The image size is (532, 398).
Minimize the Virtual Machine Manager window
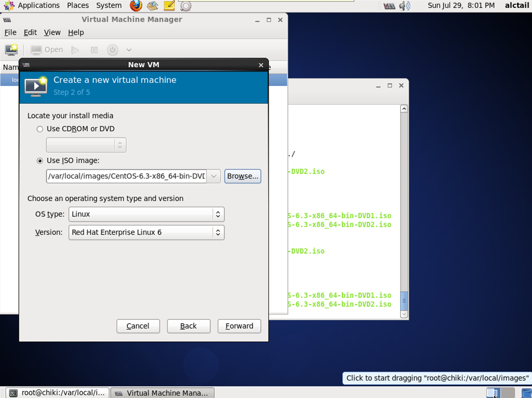point(258,20)
